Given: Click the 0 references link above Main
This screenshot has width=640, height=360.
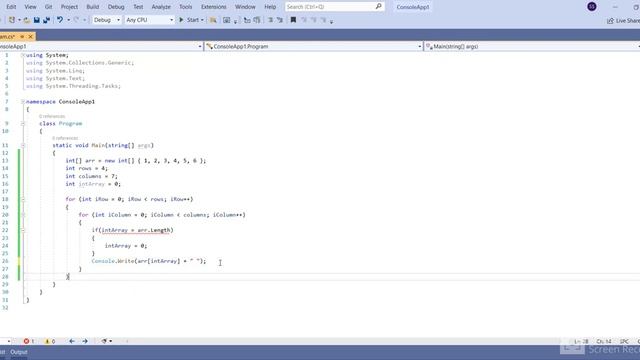Looking at the screenshot, I should 65,138.
